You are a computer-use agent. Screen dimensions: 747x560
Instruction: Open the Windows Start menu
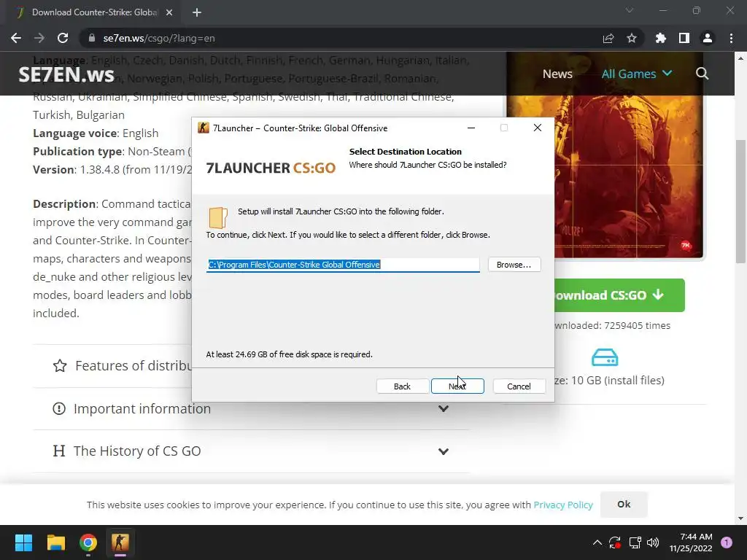[x=23, y=542]
